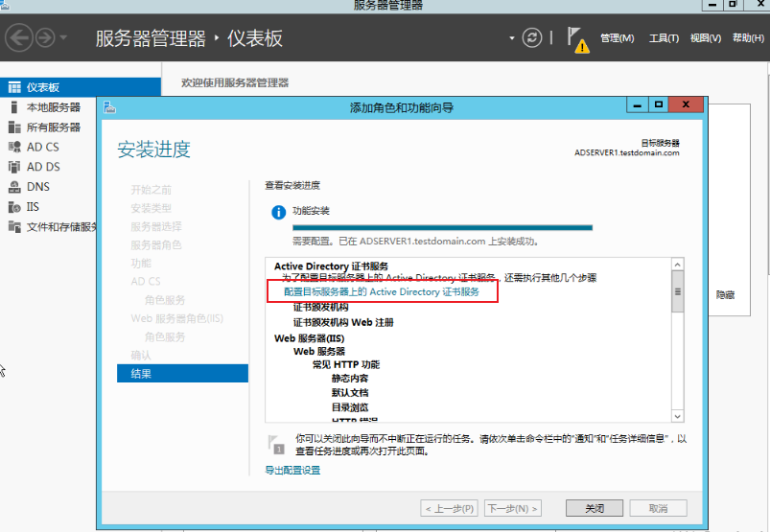Click the 关闭 button
Image resolution: width=770 pixels, height=532 pixels.
click(595, 508)
